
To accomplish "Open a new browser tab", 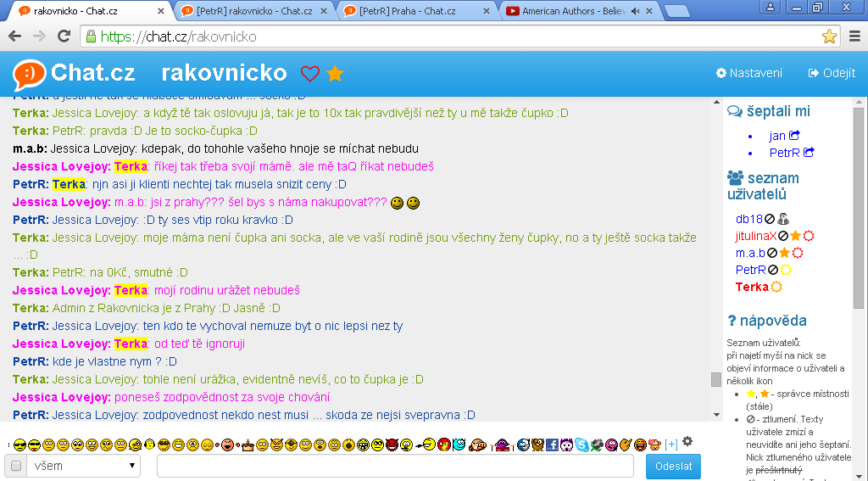I will (676, 11).
